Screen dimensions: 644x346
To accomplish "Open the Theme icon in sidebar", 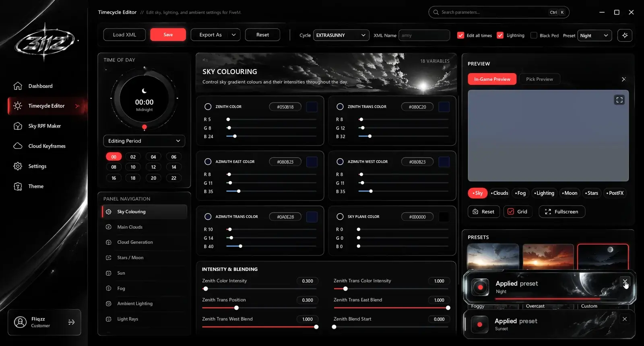I will (x=18, y=186).
